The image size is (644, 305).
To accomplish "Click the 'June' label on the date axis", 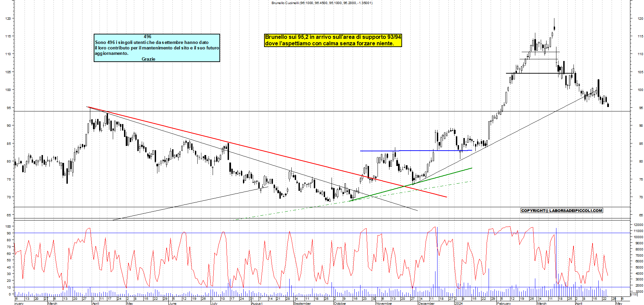I will coord(173,303).
